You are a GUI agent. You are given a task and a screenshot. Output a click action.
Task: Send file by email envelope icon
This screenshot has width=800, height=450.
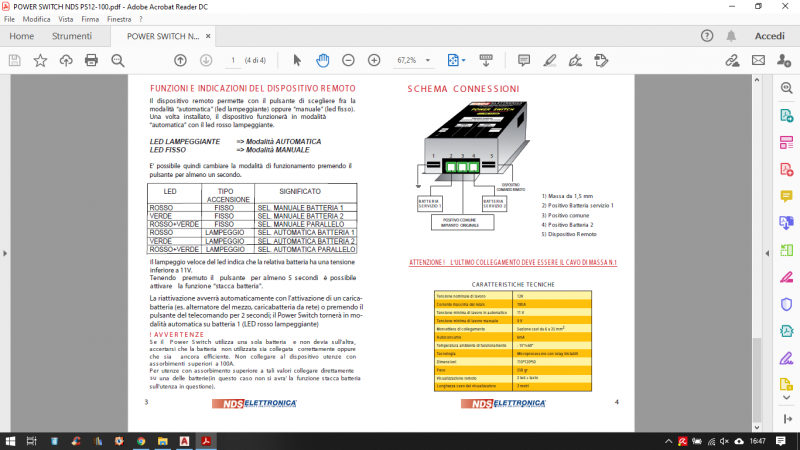coord(758,60)
